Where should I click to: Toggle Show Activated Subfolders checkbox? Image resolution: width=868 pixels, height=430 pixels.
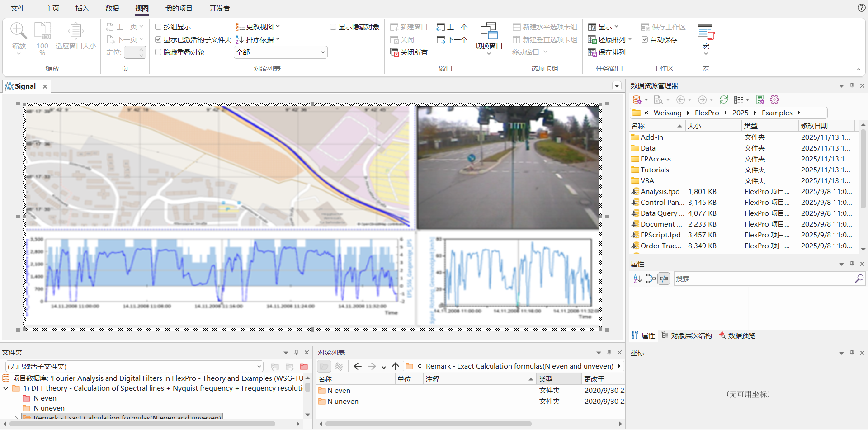point(158,40)
